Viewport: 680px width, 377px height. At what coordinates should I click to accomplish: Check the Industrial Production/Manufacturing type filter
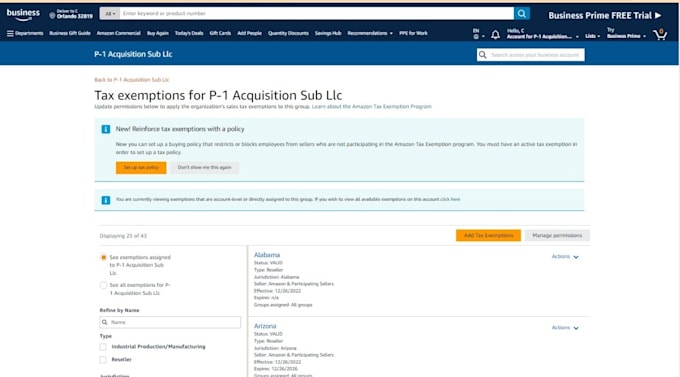103,347
